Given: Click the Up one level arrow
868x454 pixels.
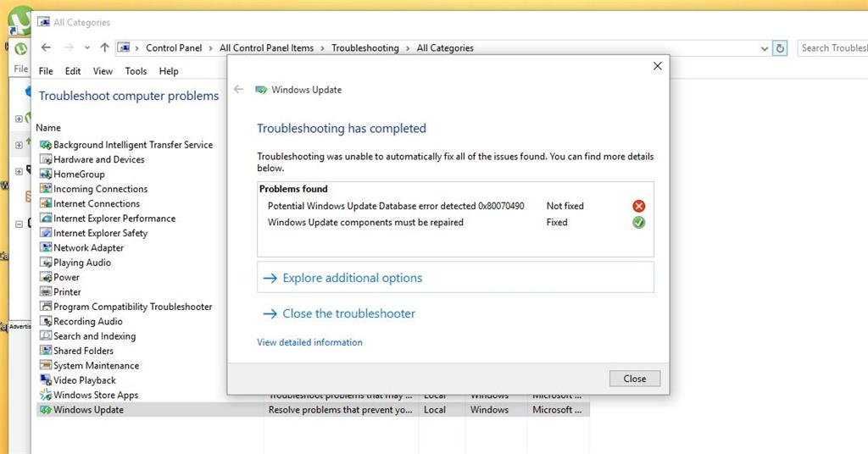Looking at the screenshot, I should 104,48.
